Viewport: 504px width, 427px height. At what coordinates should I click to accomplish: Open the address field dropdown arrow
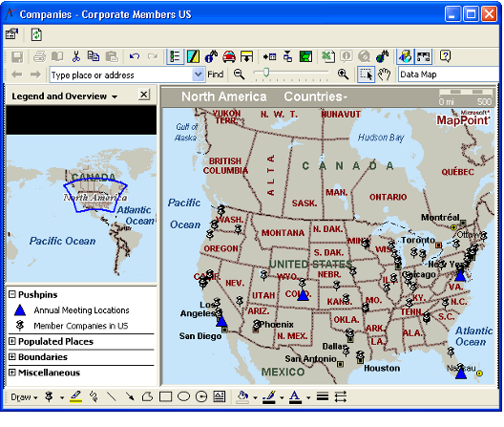199,75
